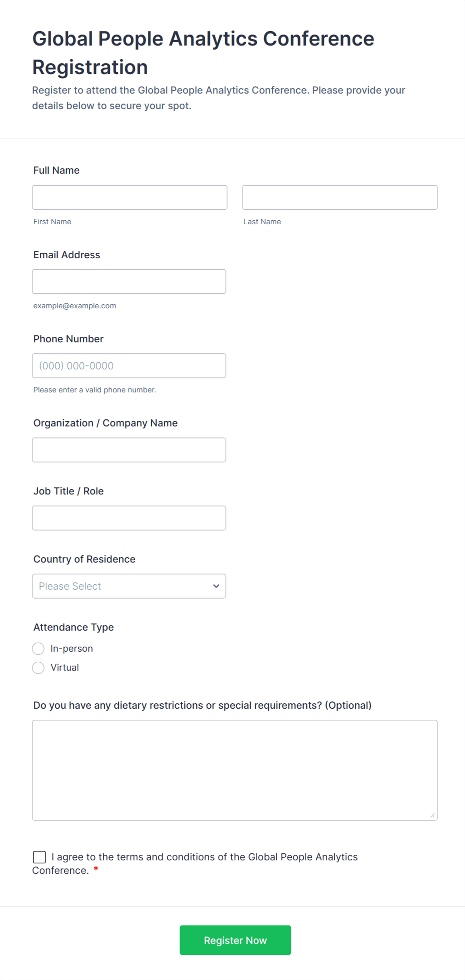Viewport: 465px width, 980px height.
Task: Click the In-person label text
Action: click(x=71, y=649)
